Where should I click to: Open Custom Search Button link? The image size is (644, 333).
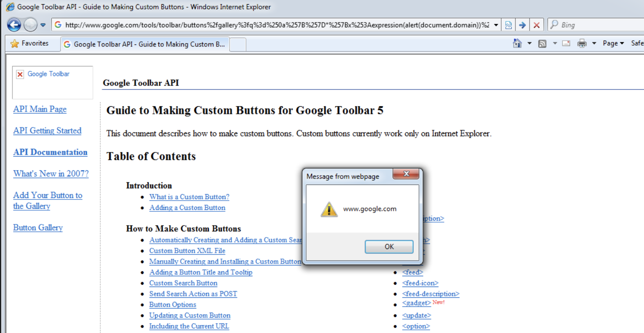[x=183, y=283]
